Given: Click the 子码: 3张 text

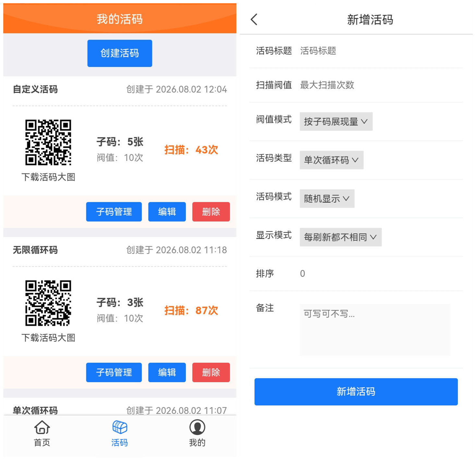Looking at the screenshot, I should click(x=120, y=303).
